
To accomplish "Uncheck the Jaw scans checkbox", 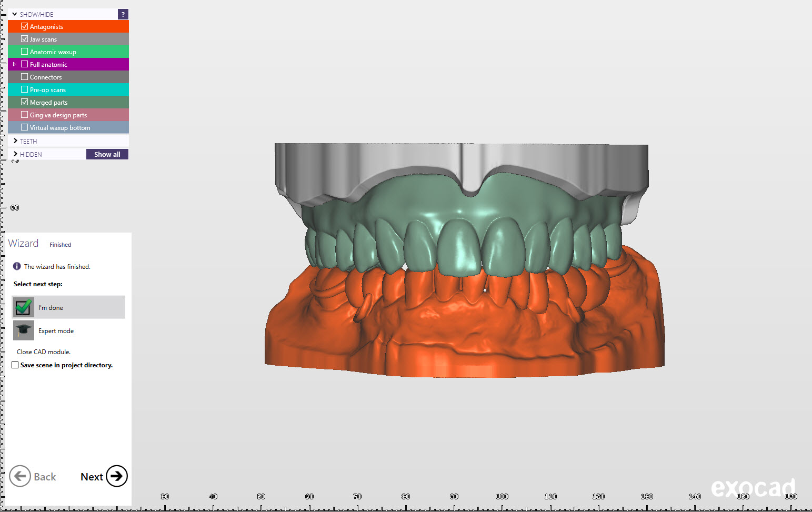I will tap(24, 39).
